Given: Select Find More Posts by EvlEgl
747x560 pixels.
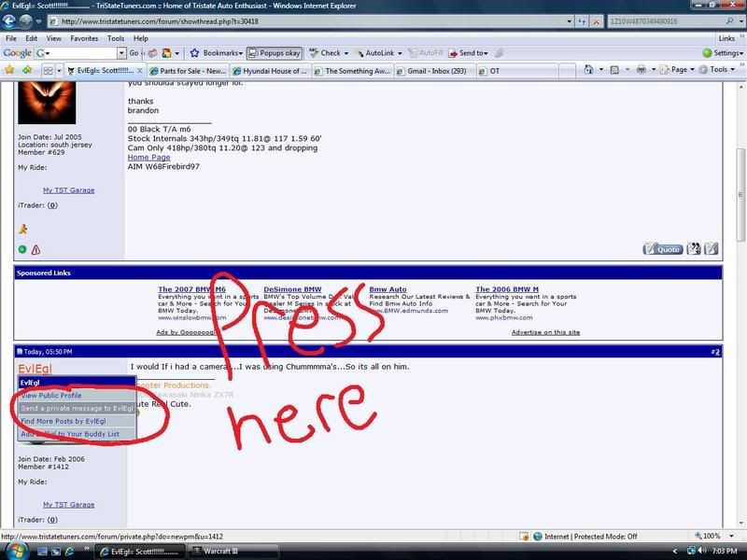Looking at the screenshot, I should [77, 421].
